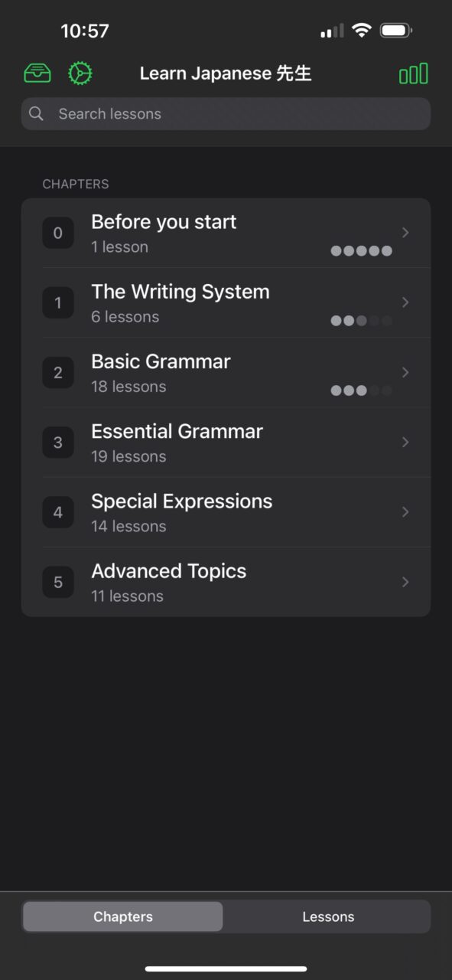
Task: Expand Special Expressions chevron arrow
Action: coord(405,512)
